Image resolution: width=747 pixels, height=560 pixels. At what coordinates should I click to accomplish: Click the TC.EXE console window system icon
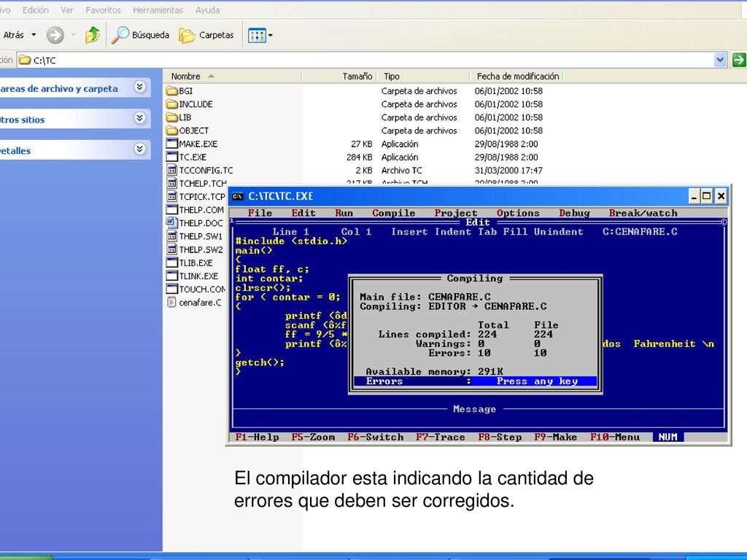pyautogui.click(x=237, y=196)
